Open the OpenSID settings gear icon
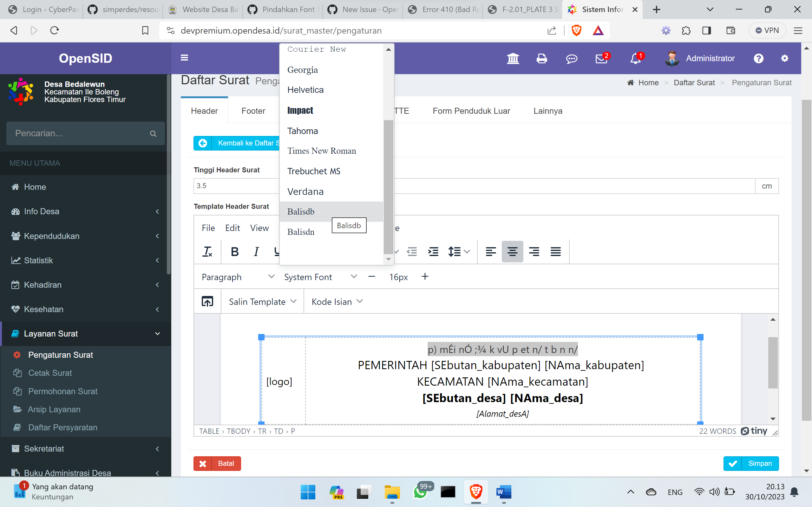812x507 pixels. pos(785,58)
